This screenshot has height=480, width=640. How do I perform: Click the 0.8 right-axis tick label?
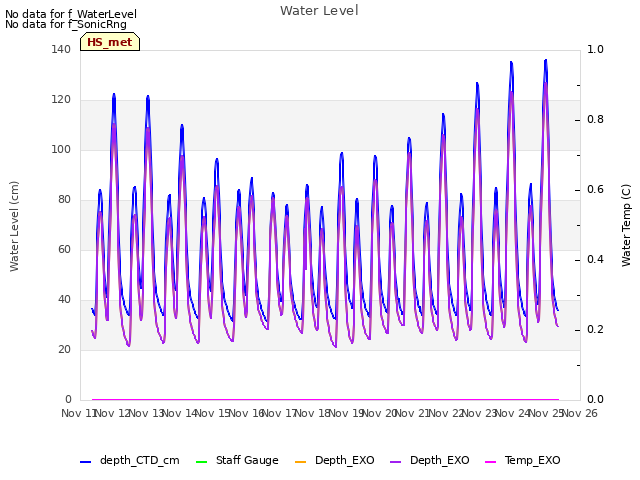595,120
